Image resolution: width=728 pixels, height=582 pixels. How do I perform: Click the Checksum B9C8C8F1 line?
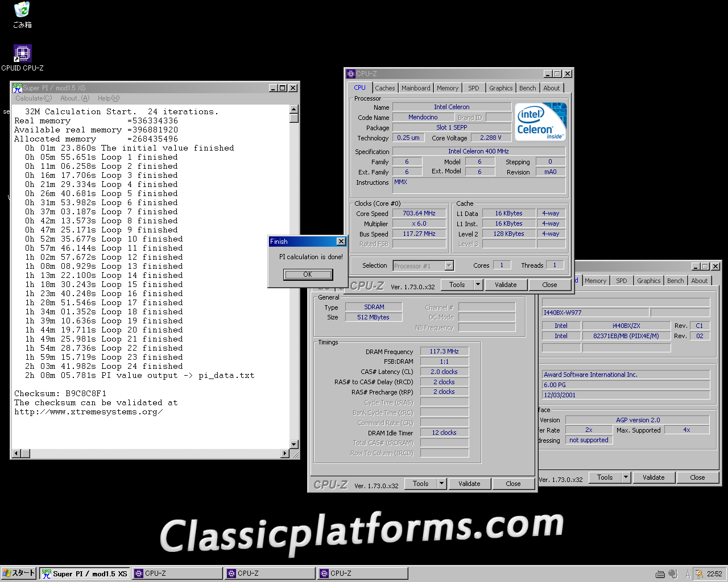pyautogui.click(x=60, y=393)
